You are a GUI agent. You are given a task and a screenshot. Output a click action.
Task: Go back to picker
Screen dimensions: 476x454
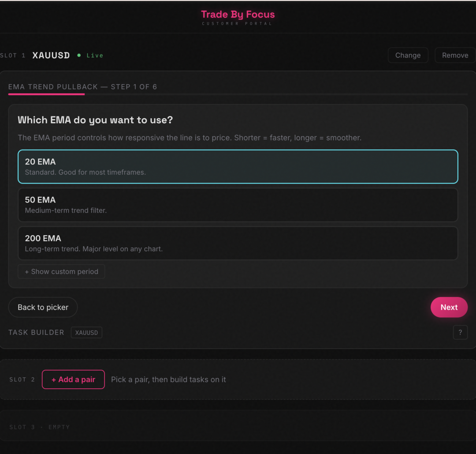click(43, 307)
